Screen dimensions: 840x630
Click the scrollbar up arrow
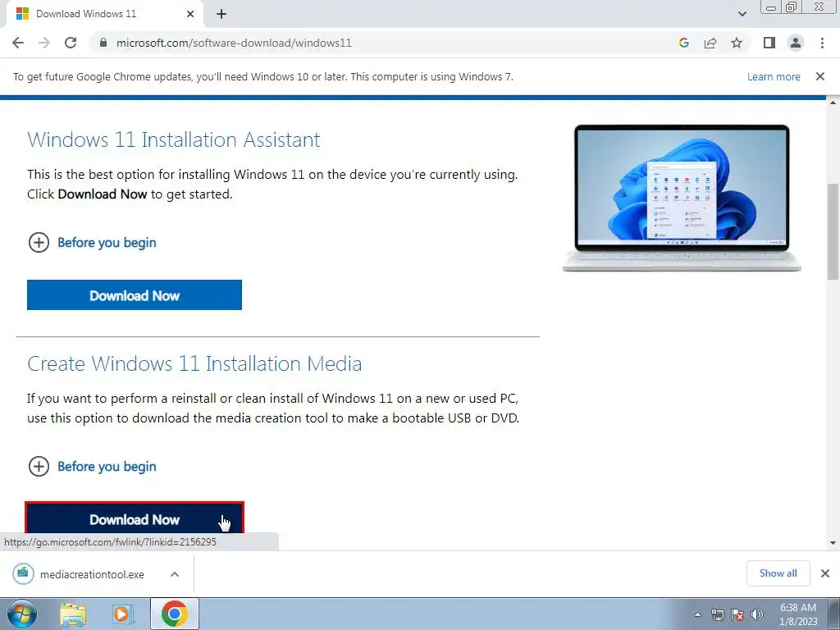tap(833, 103)
